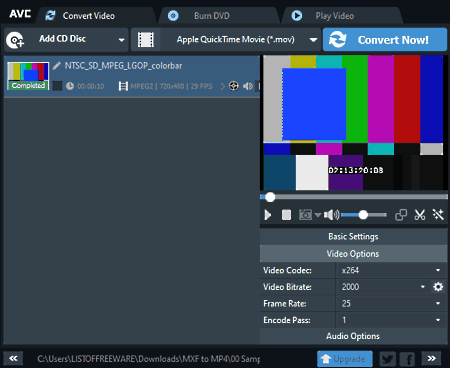Rename file using the pencil icon

[x=57, y=66]
